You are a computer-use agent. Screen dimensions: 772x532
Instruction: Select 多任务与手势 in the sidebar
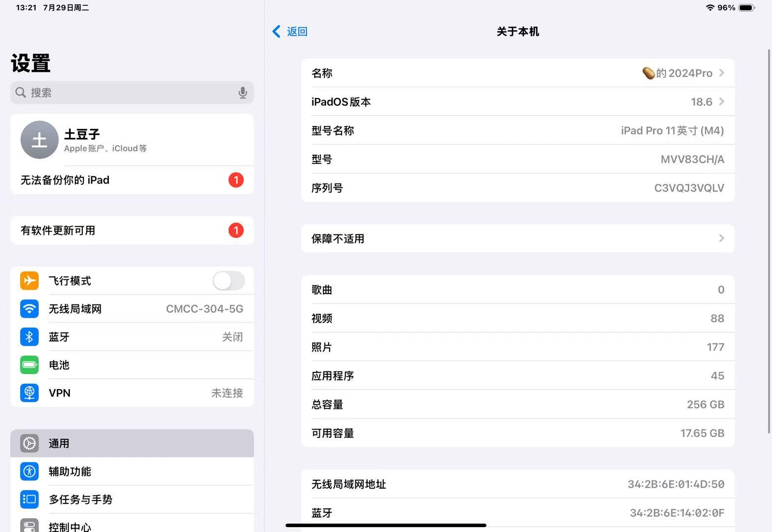pos(132,499)
